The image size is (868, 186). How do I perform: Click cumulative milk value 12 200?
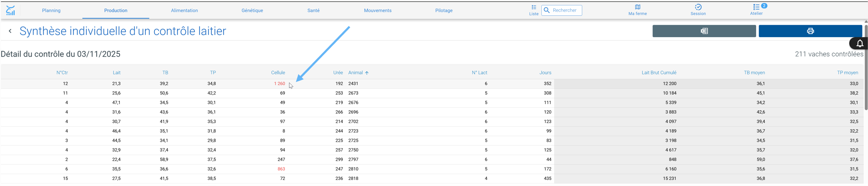[669, 83]
